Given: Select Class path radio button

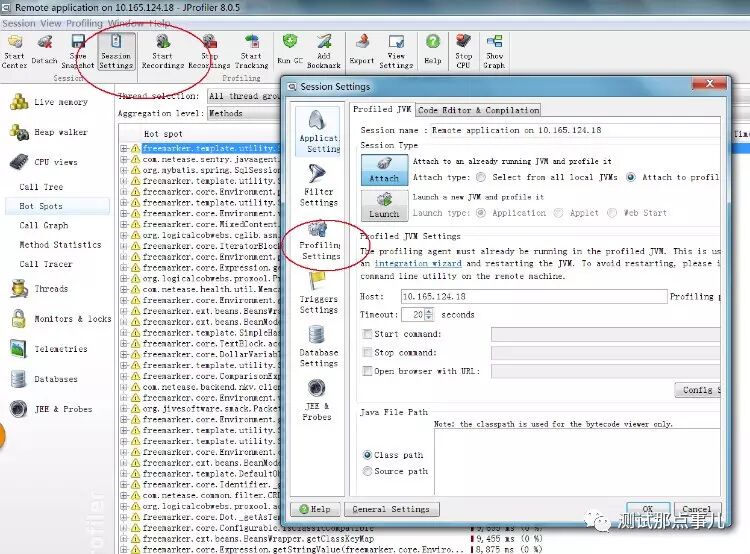Looking at the screenshot, I should pos(367,454).
